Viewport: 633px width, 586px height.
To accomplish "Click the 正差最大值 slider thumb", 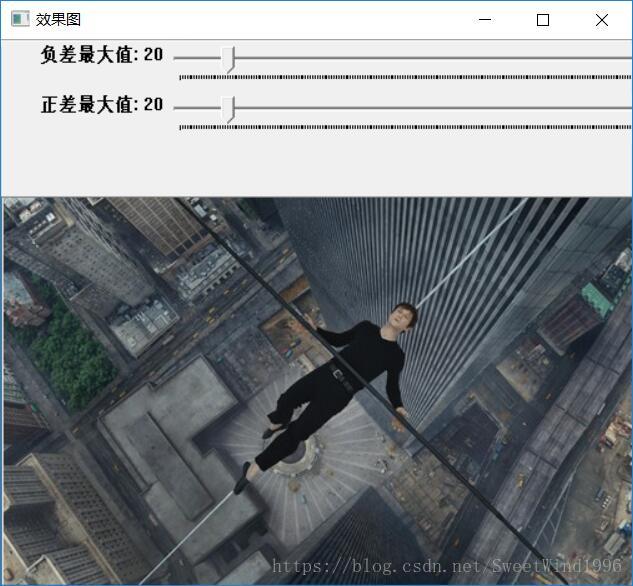I will [x=228, y=110].
